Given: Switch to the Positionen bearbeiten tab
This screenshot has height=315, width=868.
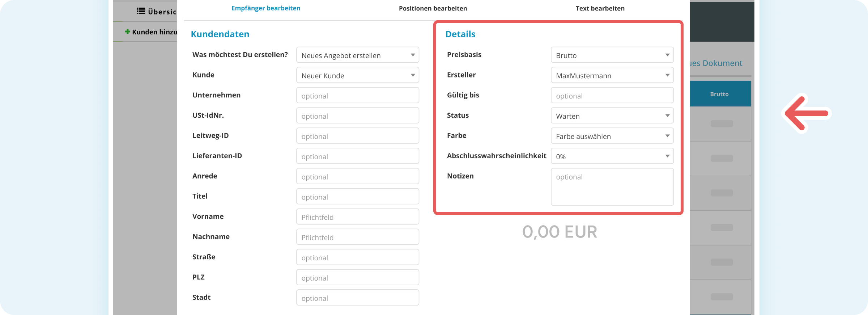Looking at the screenshot, I should pyautogui.click(x=433, y=8).
